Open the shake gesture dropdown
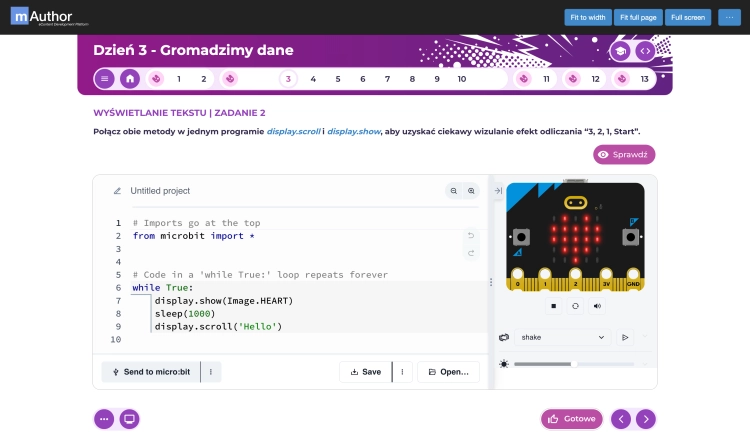 [x=562, y=337]
